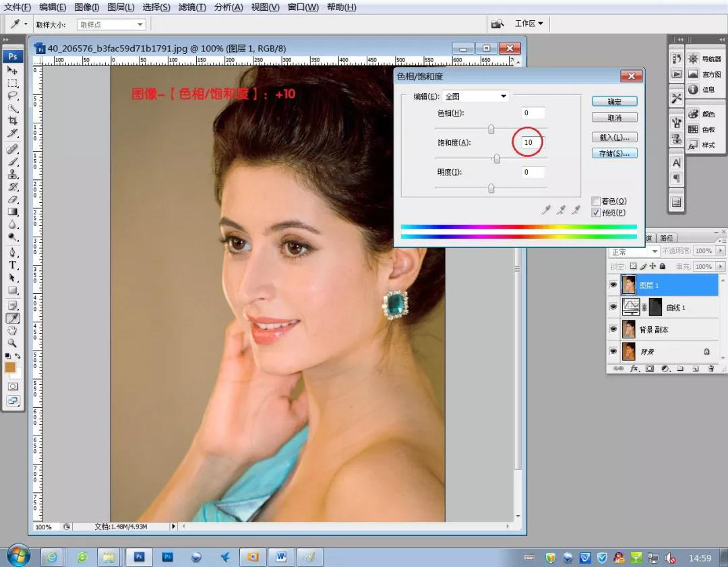Open the layer blend mode 正常 dropdown
Screen dimensions: 728x567
tap(634, 251)
